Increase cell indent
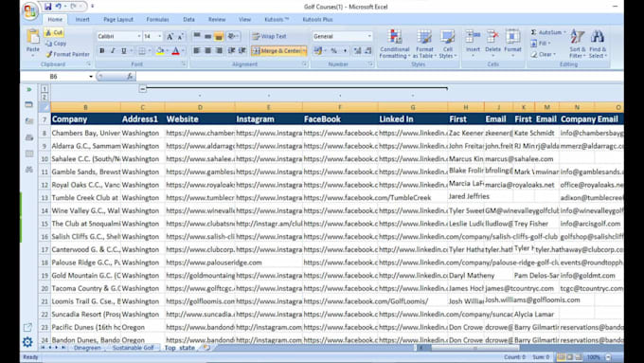The width and height of the screenshot is (644, 363). click(242, 50)
